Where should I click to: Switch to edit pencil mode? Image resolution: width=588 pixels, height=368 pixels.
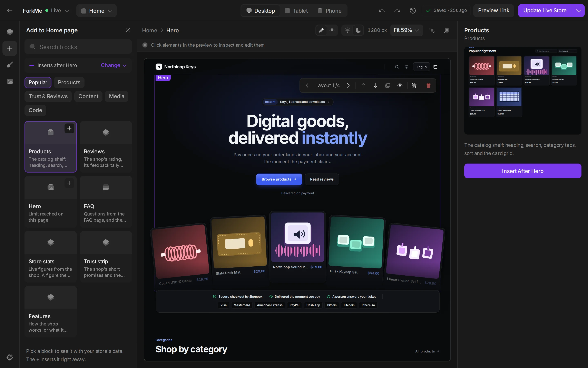(321, 30)
